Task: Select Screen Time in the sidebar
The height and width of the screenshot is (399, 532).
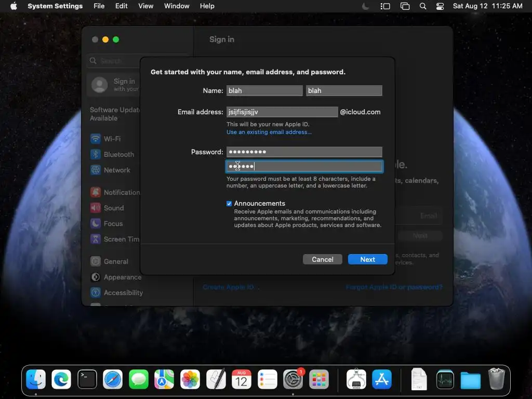Action: pos(114,239)
